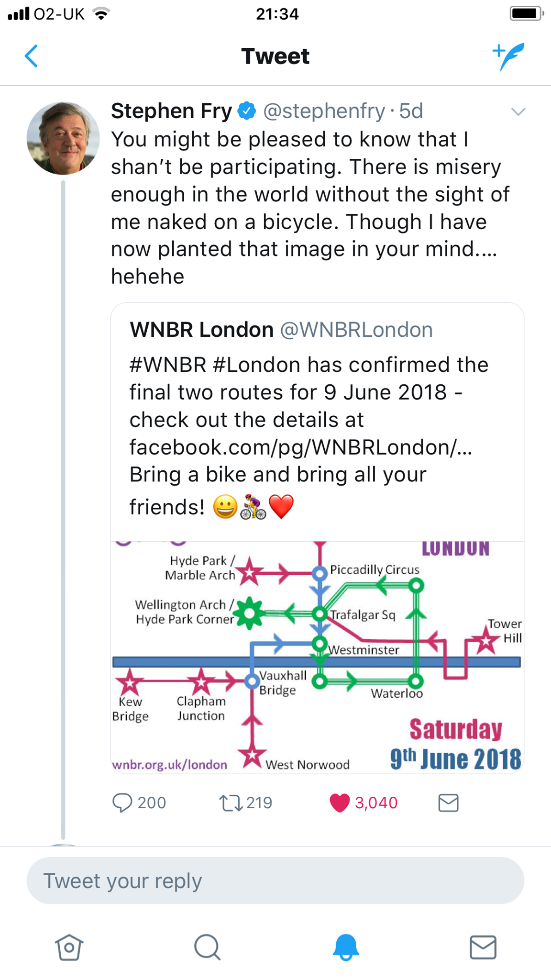Go to the Home tab

(69, 947)
